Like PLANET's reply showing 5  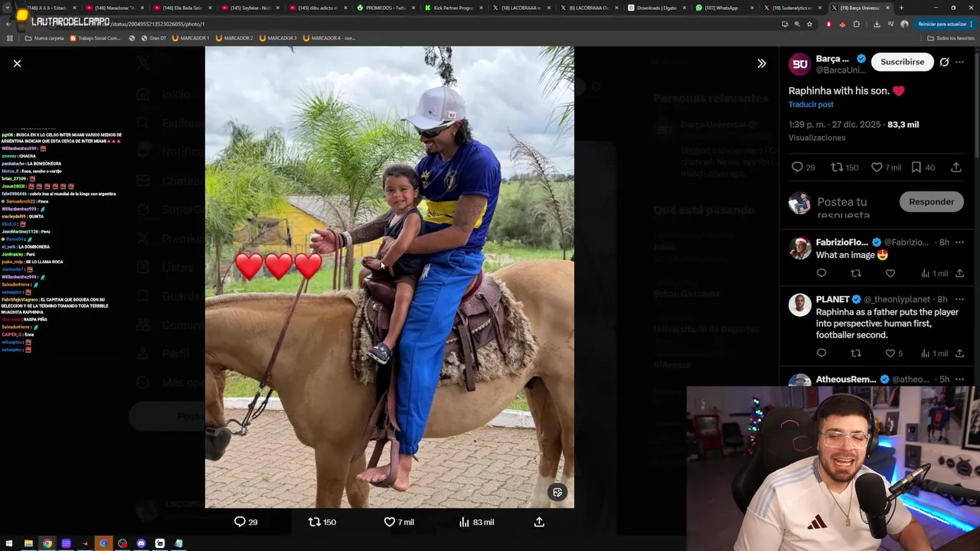890,354
